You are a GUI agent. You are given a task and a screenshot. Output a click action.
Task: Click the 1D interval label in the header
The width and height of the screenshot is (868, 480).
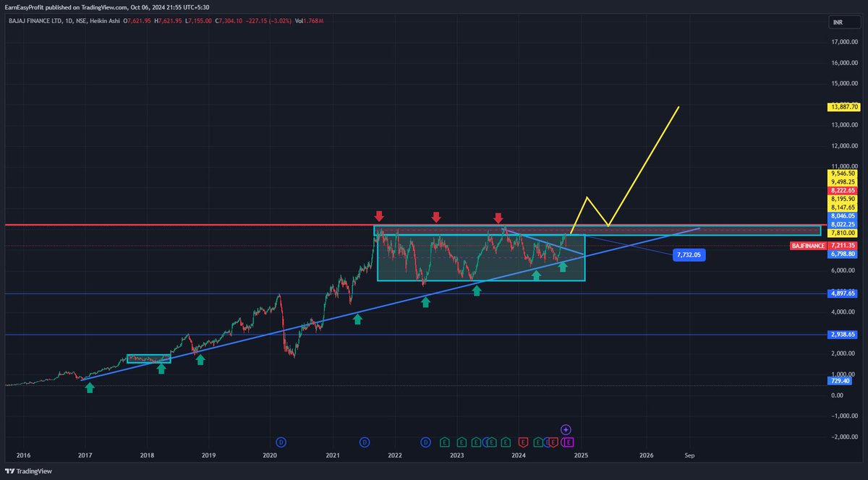[x=69, y=21]
